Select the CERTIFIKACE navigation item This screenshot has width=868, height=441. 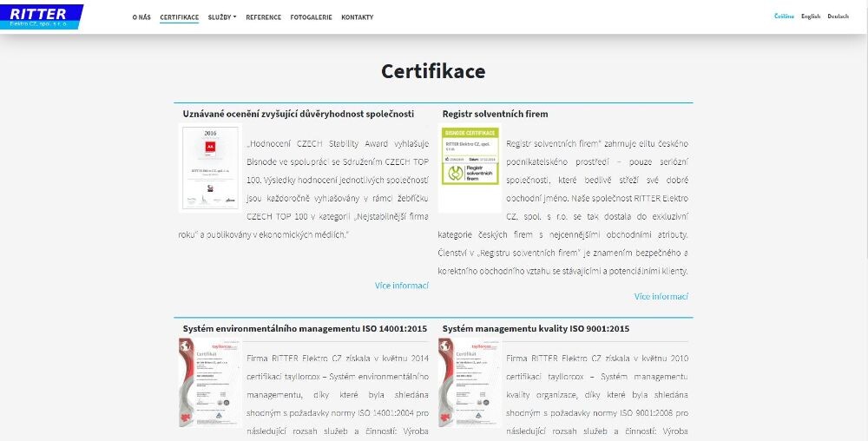pyautogui.click(x=179, y=17)
